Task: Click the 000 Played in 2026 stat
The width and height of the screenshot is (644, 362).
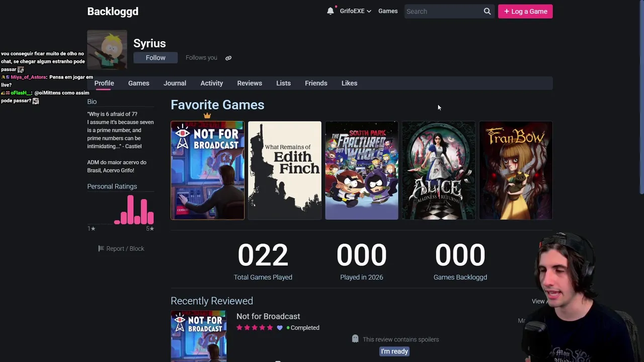Action: pyautogui.click(x=361, y=262)
